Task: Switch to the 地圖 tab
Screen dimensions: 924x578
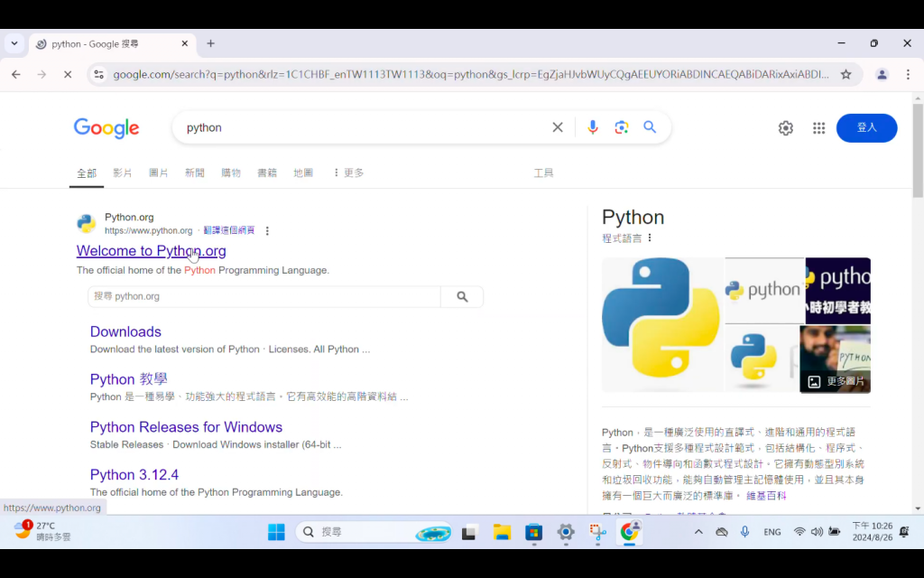Action: pyautogui.click(x=303, y=172)
